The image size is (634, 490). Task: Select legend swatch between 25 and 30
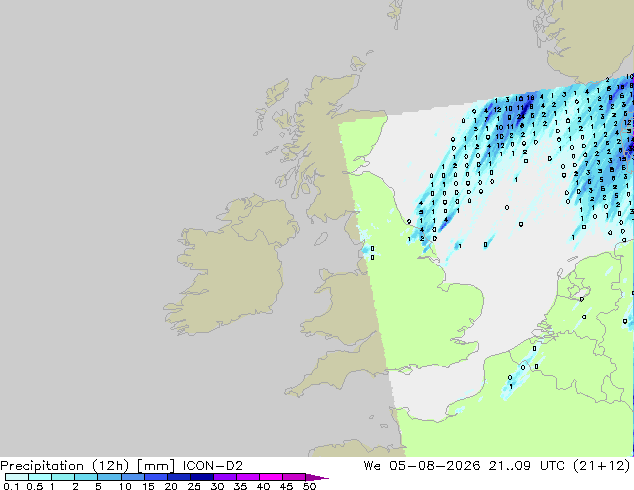201,477
